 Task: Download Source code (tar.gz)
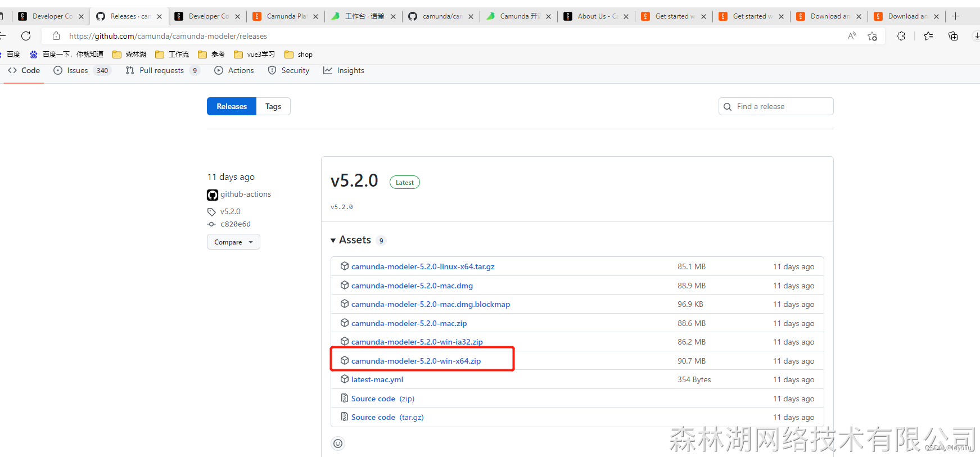pyautogui.click(x=387, y=417)
